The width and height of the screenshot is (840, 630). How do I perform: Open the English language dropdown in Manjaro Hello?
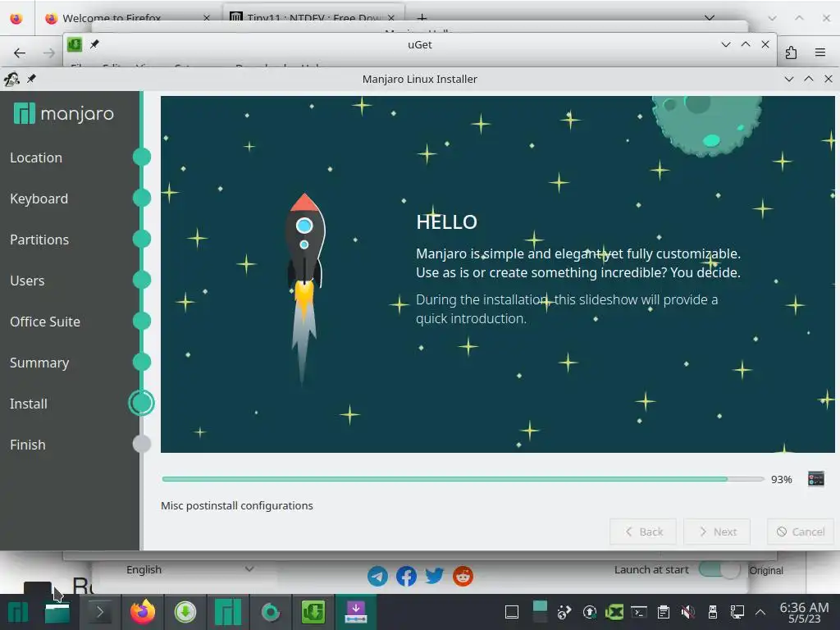click(x=189, y=569)
